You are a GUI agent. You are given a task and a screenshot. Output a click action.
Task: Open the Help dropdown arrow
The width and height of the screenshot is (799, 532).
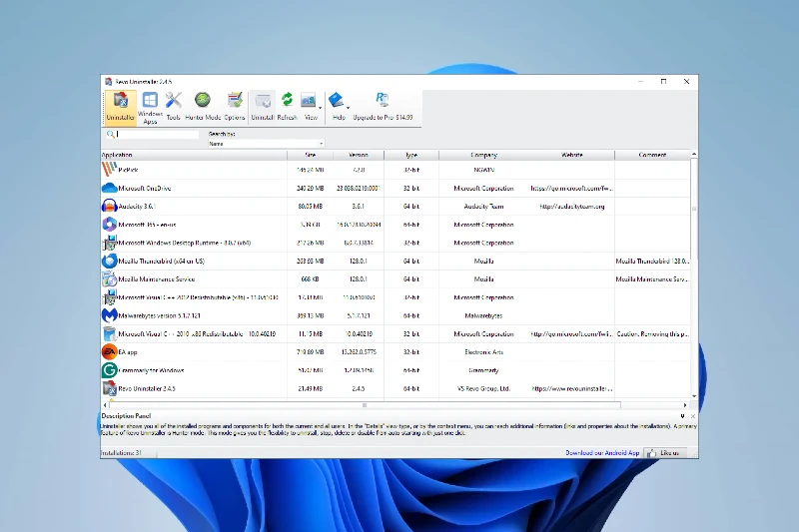tap(348, 108)
